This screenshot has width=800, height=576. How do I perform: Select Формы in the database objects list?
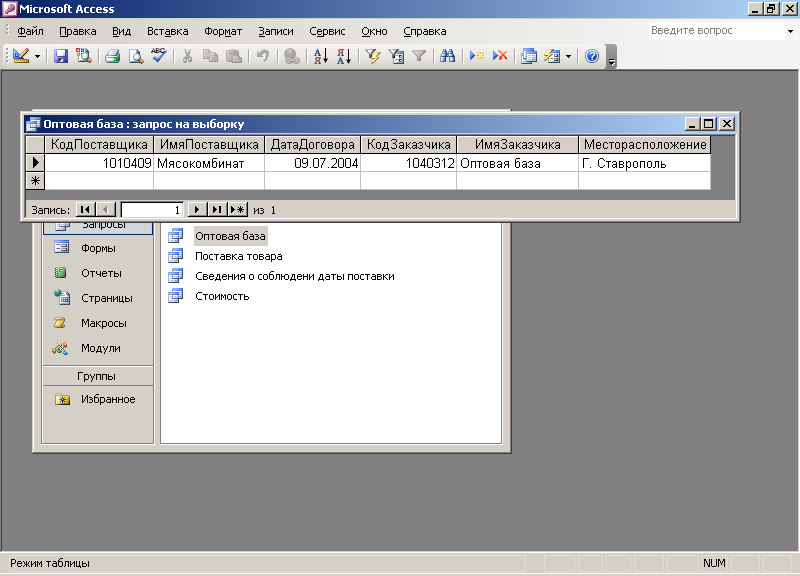[x=97, y=248]
